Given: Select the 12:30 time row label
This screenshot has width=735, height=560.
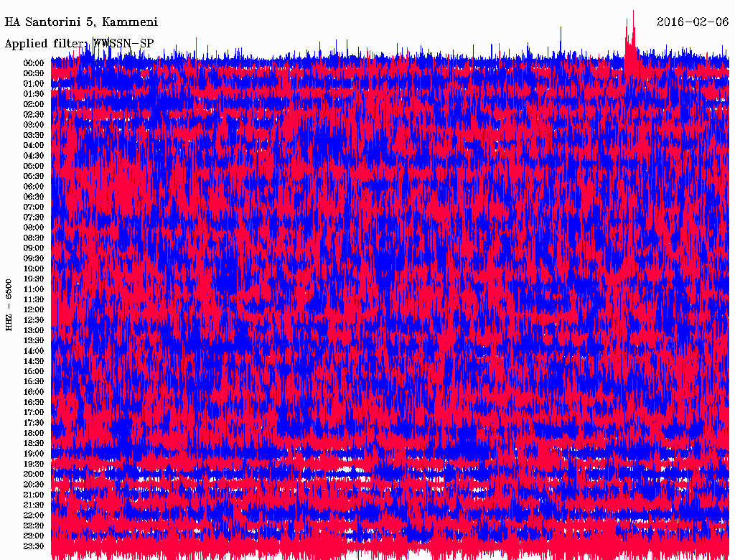Looking at the screenshot, I should 33,320.
